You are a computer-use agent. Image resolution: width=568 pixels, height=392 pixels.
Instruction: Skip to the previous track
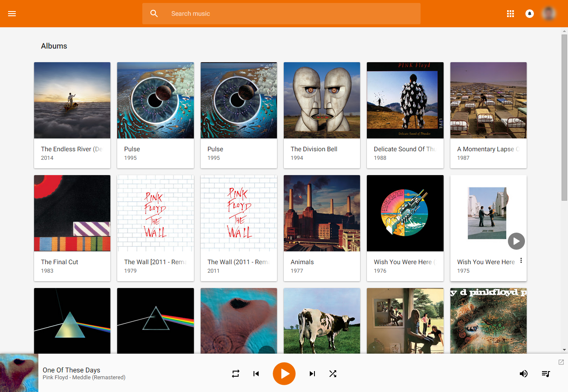(x=256, y=374)
